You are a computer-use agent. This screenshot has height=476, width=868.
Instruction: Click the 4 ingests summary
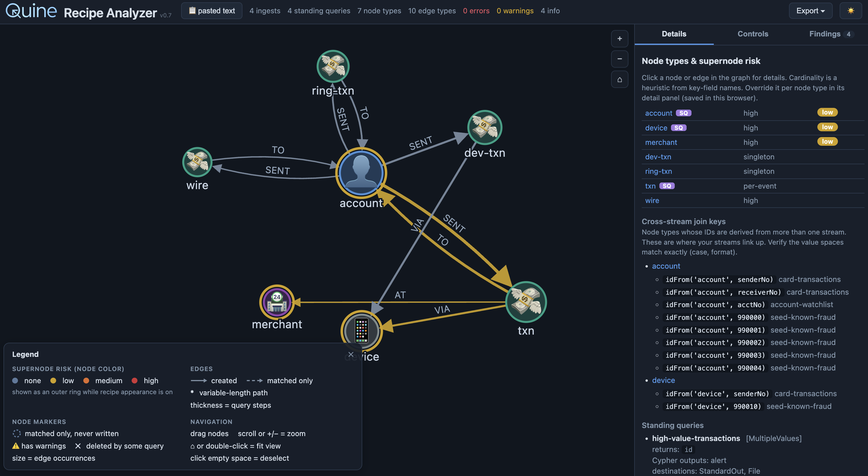(265, 11)
